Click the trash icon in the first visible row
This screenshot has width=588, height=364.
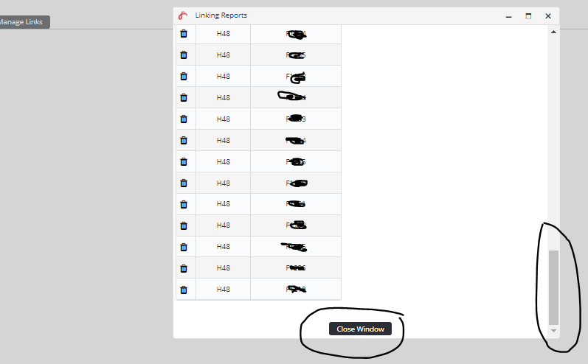click(x=184, y=34)
